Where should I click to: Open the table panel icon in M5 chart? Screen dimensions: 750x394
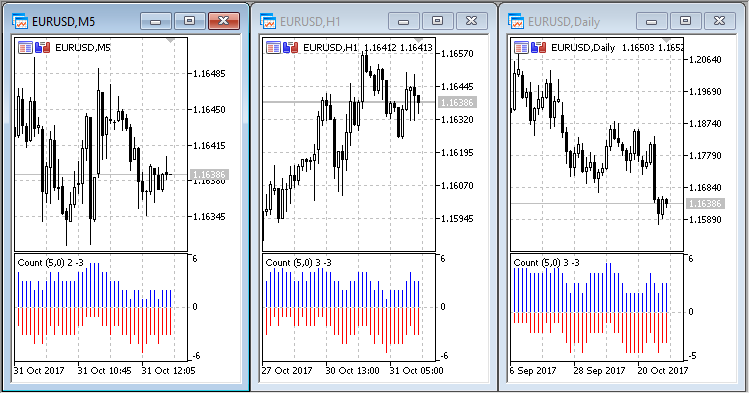[25, 47]
